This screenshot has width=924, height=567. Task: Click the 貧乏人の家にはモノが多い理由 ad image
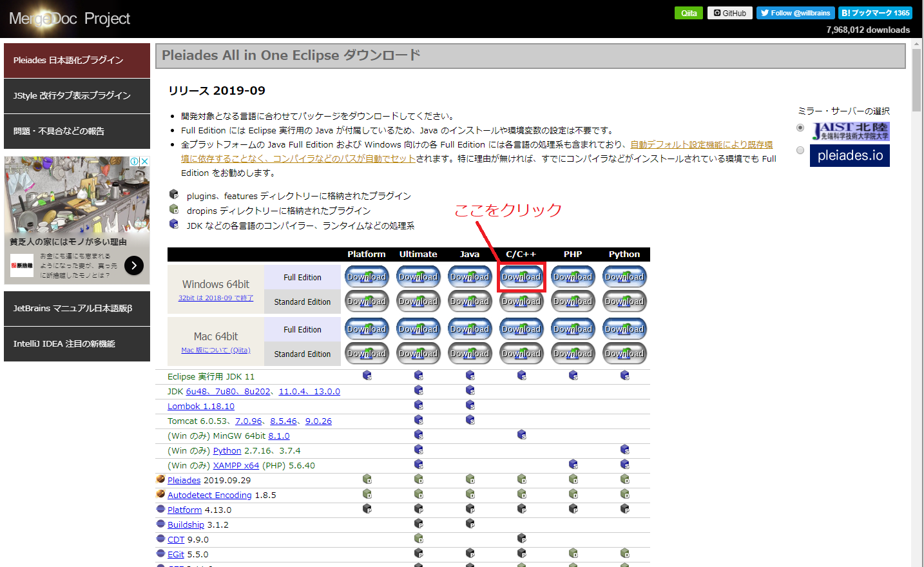(x=77, y=195)
